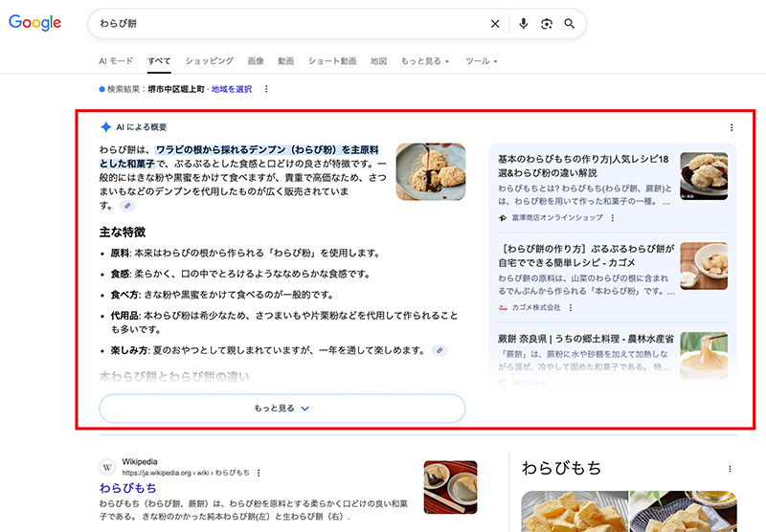This screenshot has width=766, height=532.
Task: Click the AI による概要 sparkle icon
Action: (105, 127)
